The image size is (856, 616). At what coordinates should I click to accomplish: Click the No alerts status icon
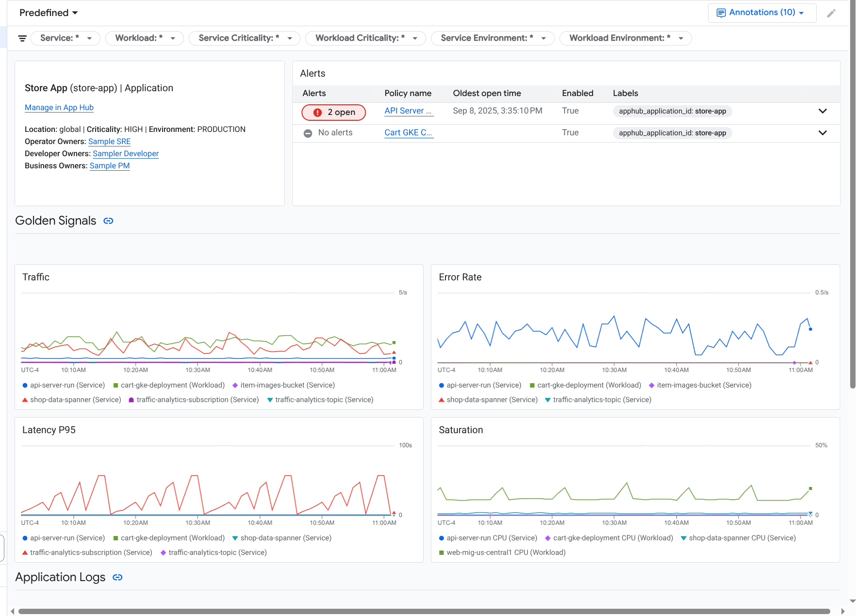[x=308, y=133]
